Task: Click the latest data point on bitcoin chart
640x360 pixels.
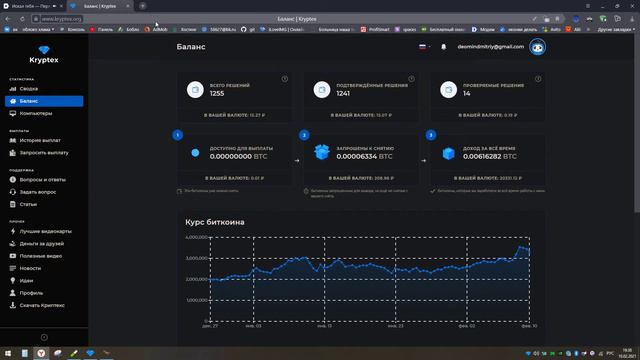Action: point(529,249)
